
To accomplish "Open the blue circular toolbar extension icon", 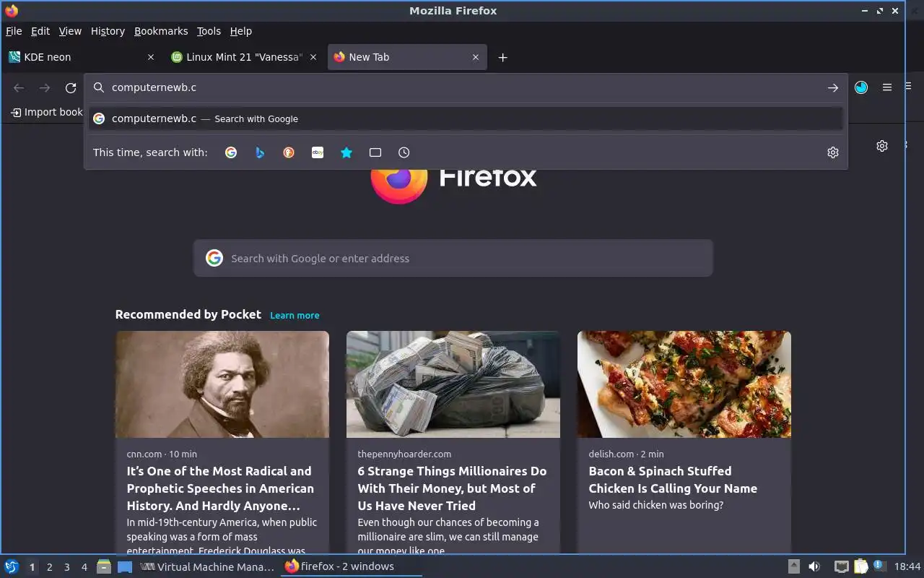I will tap(861, 87).
